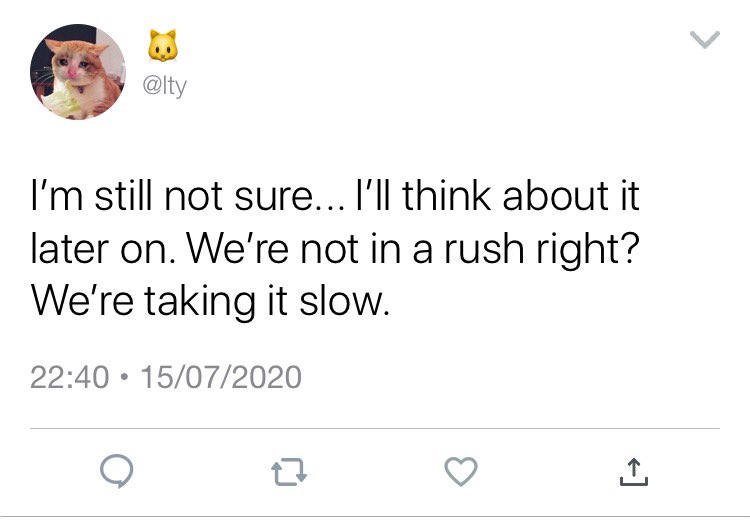Reply to @lty via the comment bubble
The image size is (750, 520).
pos(117,471)
